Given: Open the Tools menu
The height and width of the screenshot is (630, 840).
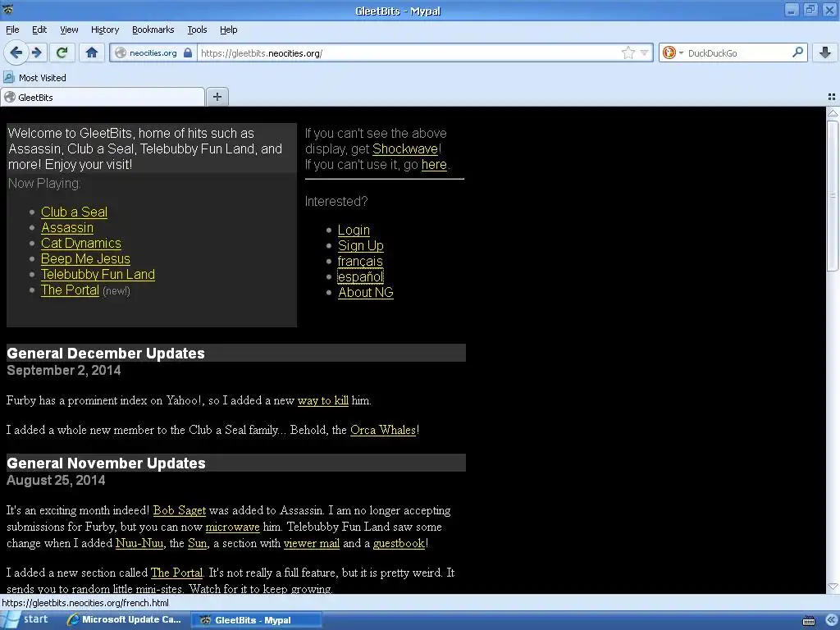Looking at the screenshot, I should (197, 30).
